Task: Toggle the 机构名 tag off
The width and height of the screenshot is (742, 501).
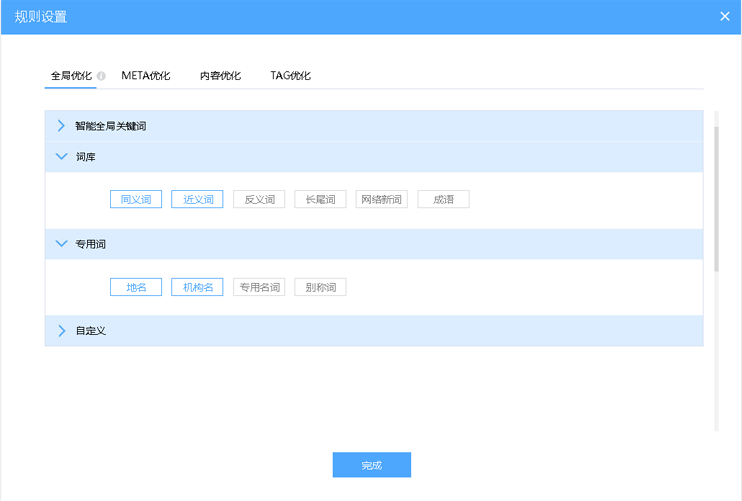Action: [197, 287]
